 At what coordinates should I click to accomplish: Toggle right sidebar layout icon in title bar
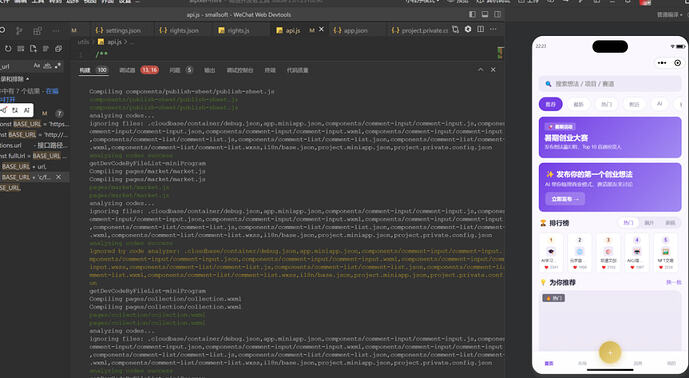coord(497,14)
